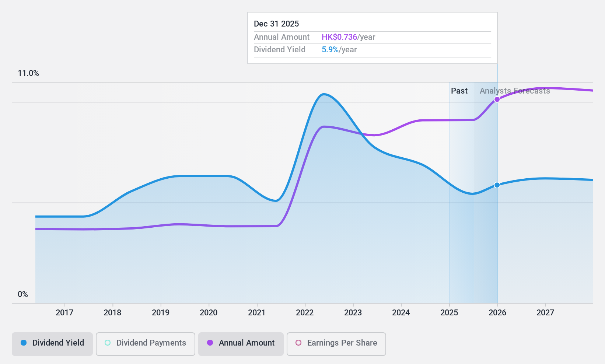Screen dimensions: 605x364
Task: Click the Past region label
Action: (459, 91)
